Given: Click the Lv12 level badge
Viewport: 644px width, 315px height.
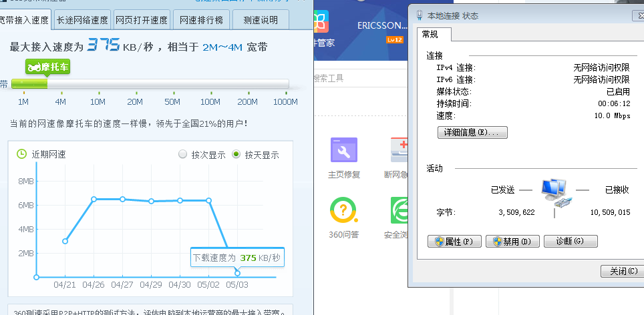Looking at the screenshot, I should (x=394, y=40).
